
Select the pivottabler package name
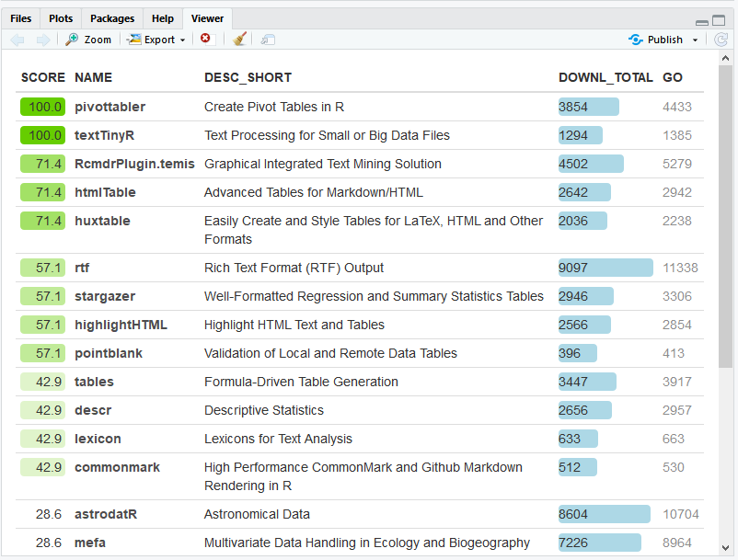coord(110,107)
